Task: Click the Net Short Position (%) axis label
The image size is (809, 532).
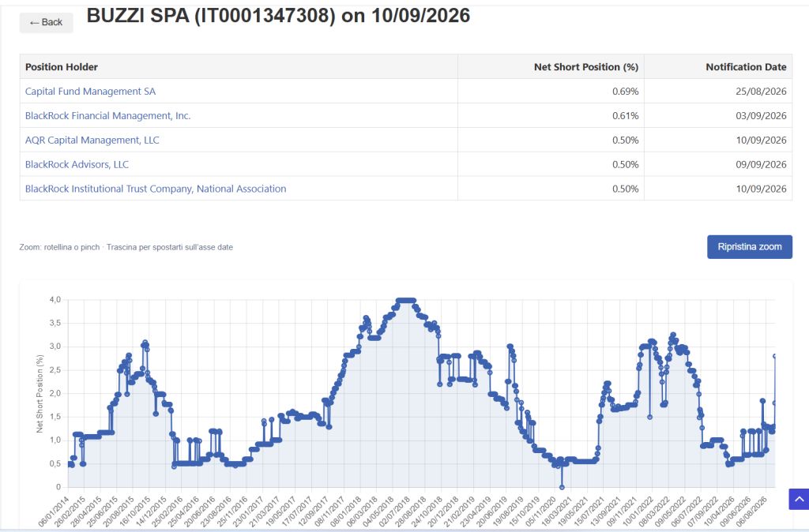Action: [40, 393]
